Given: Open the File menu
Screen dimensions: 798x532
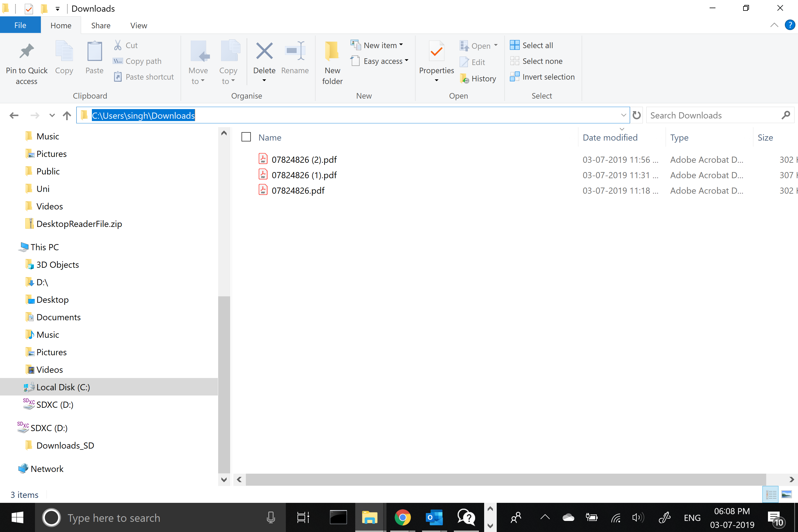Looking at the screenshot, I should click(x=20, y=25).
